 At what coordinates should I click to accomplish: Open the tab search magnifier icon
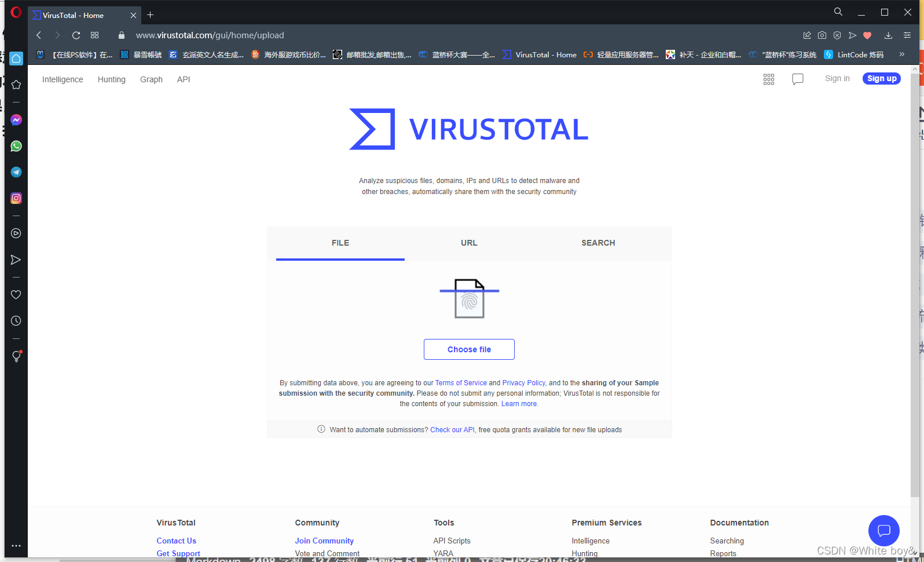(838, 12)
